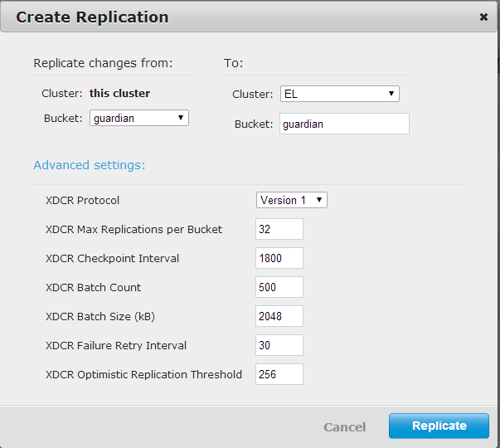Click the XDCR Protocol label text
This screenshot has width=500, height=448.
(82, 200)
